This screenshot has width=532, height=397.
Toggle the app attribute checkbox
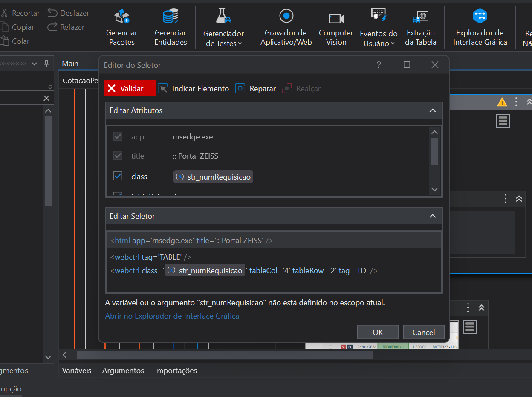pos(118,137)
